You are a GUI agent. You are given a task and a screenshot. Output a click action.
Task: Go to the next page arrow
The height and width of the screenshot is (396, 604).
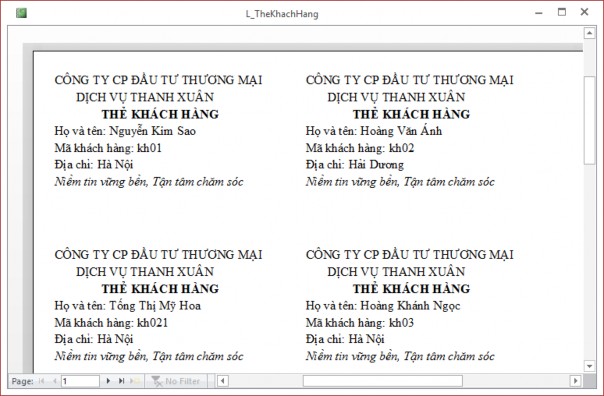(x=108, y=381)
